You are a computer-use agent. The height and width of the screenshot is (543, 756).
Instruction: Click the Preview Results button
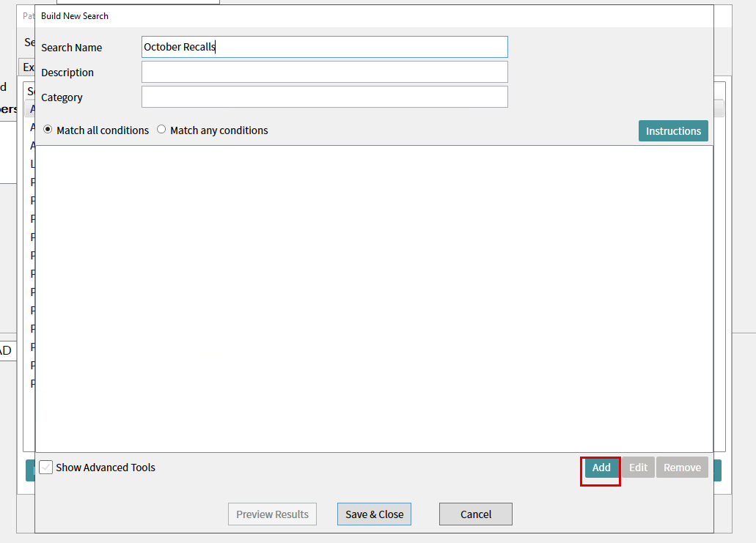pos(273,514)
